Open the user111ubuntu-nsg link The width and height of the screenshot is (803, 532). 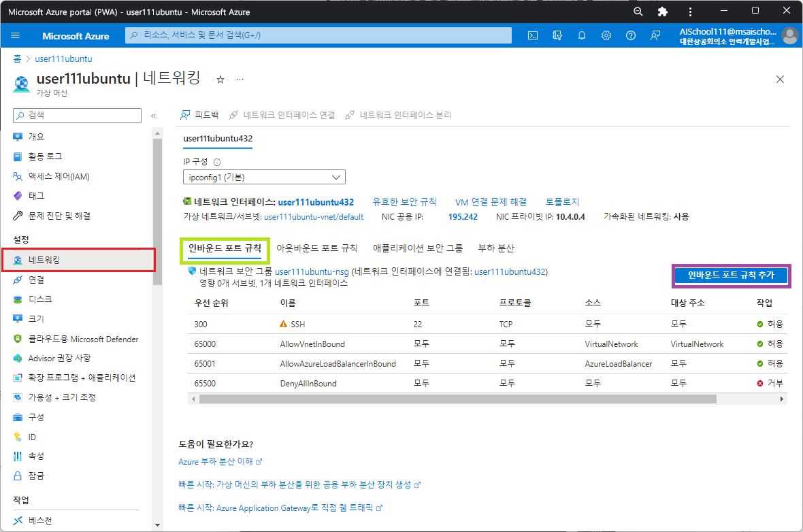(x=312, y=272)
